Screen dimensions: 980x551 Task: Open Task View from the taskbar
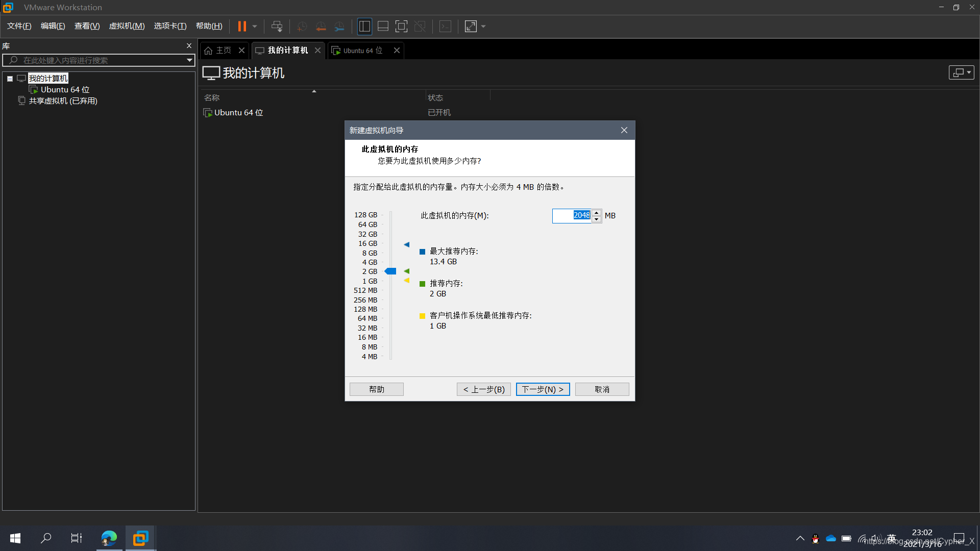[x=77, y=538]
